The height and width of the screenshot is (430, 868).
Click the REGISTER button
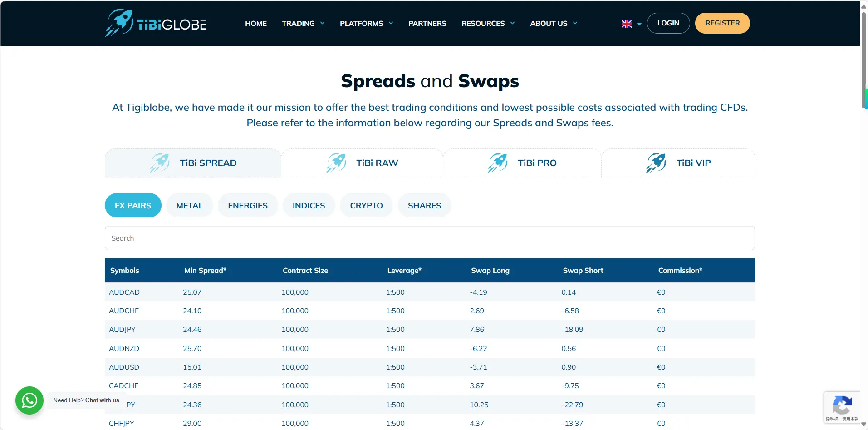[722, 23]
